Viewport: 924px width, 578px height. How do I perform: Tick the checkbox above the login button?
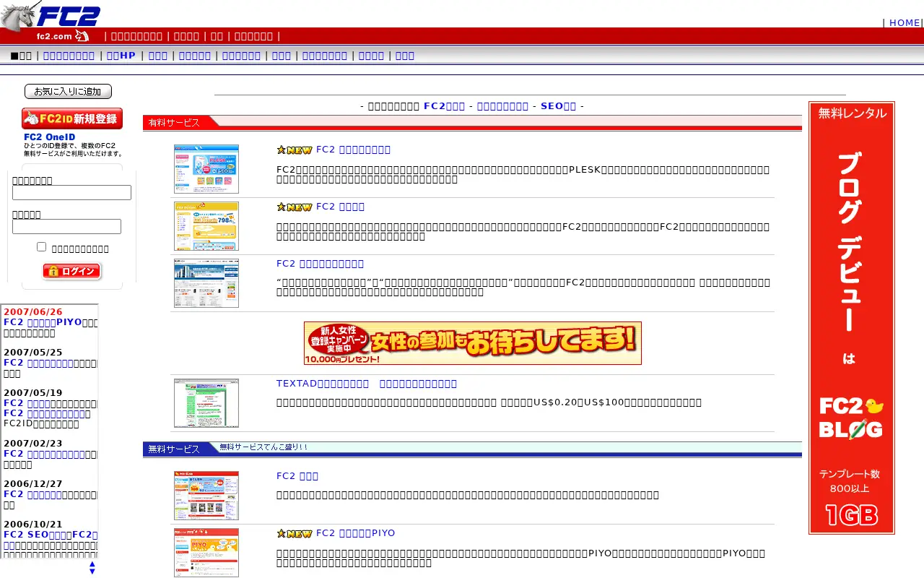click(x=41, y=247)
